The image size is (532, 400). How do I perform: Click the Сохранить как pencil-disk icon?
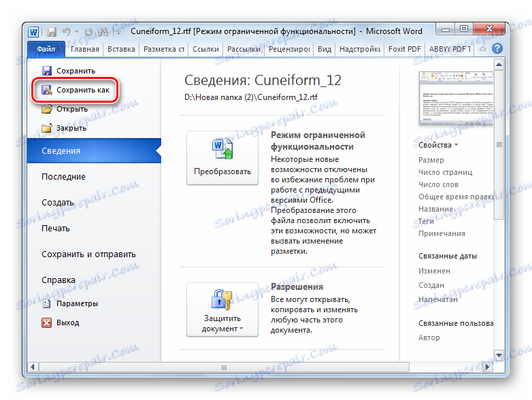[47, 90]
